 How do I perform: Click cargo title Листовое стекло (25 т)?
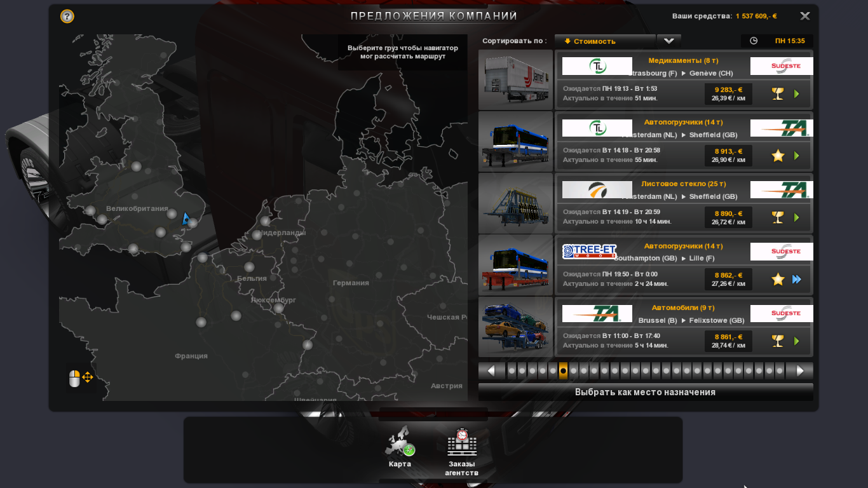[x=683, y=184]
